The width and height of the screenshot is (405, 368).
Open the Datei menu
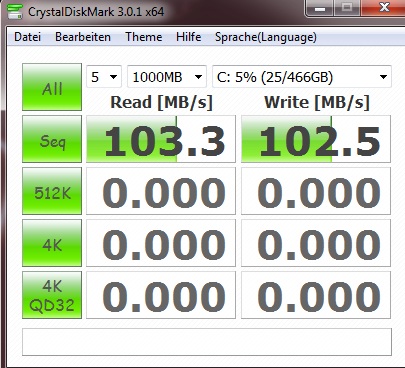pos(27,37)
